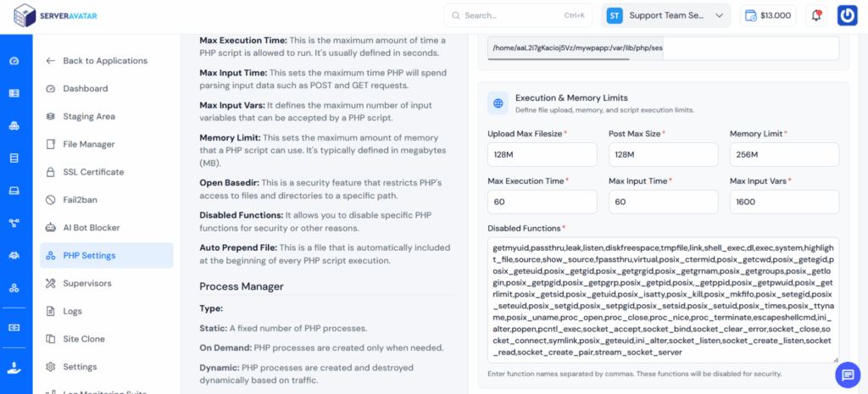Click the horizontal scrollbar in the basedir path field
The width and height of the screenshot is (868, 394).
point(559,58)
